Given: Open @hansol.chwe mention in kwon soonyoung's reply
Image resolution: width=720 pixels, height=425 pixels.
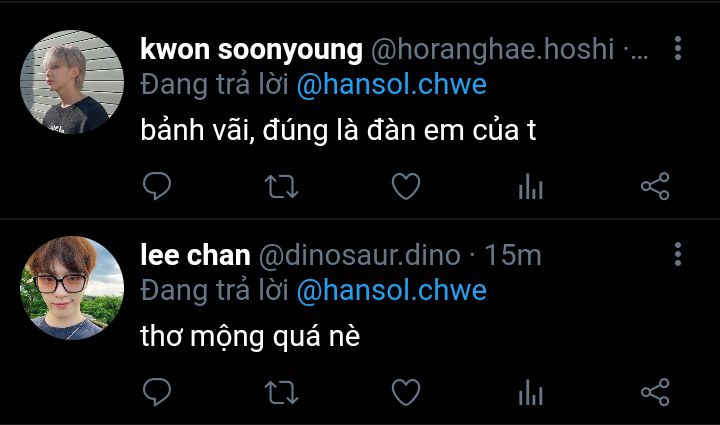Looking at the screenshot, I should (x=392, y=85).
